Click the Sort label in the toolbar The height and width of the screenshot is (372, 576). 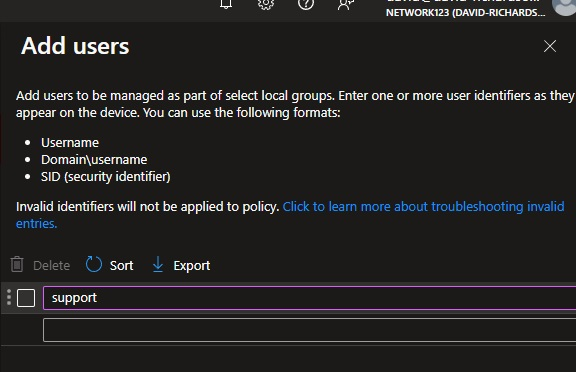121,266
